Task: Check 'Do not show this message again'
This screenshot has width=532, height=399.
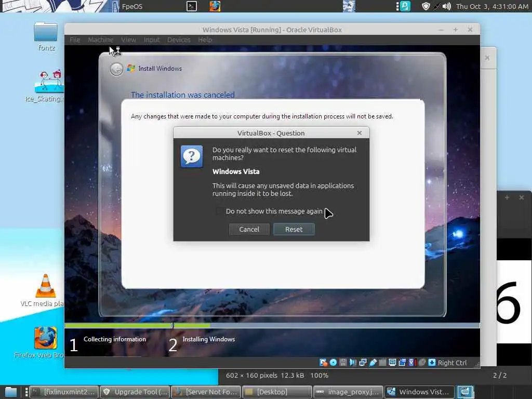Action: coord(220,211)
